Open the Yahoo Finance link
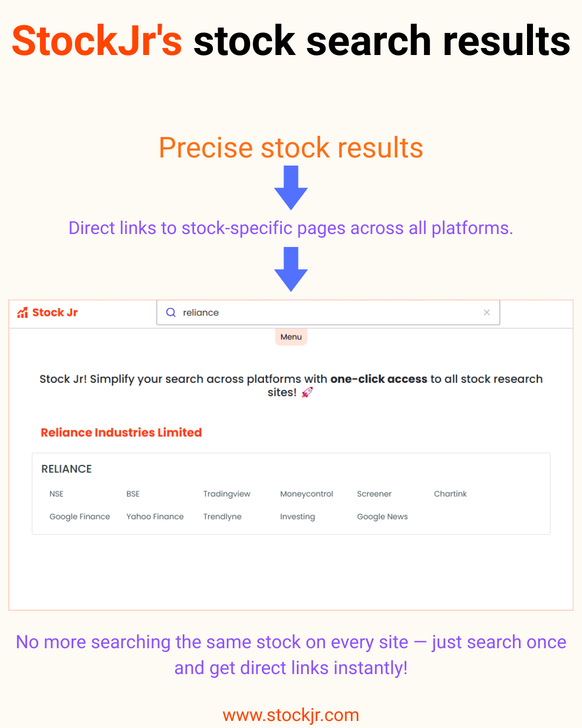The image size is (582, 728). (155, 517)
